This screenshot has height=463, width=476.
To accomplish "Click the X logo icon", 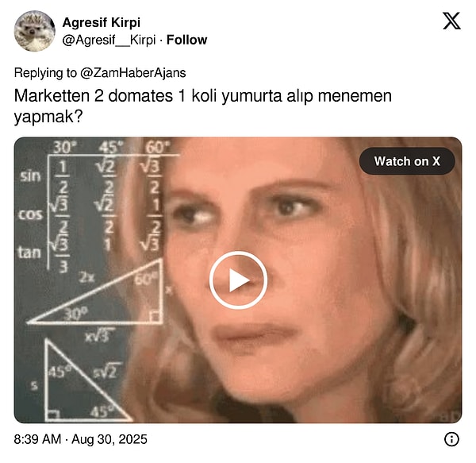I will [x=451, y=21].
